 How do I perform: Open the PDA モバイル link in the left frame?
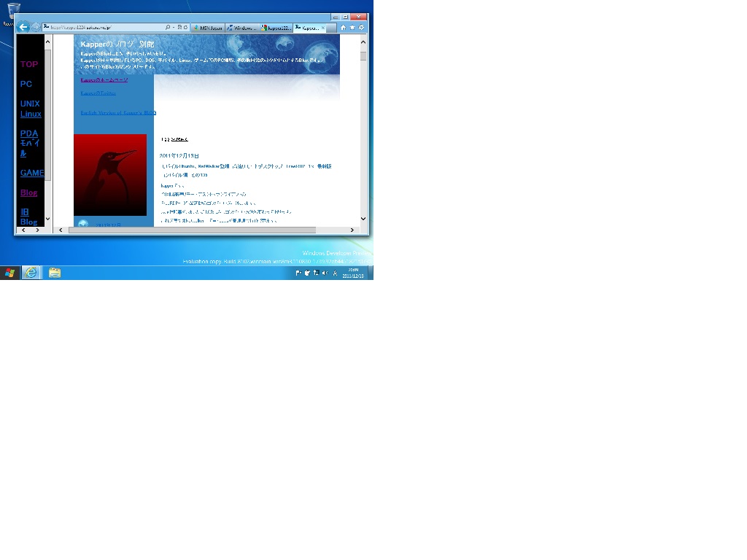click(x=29, y=144)
